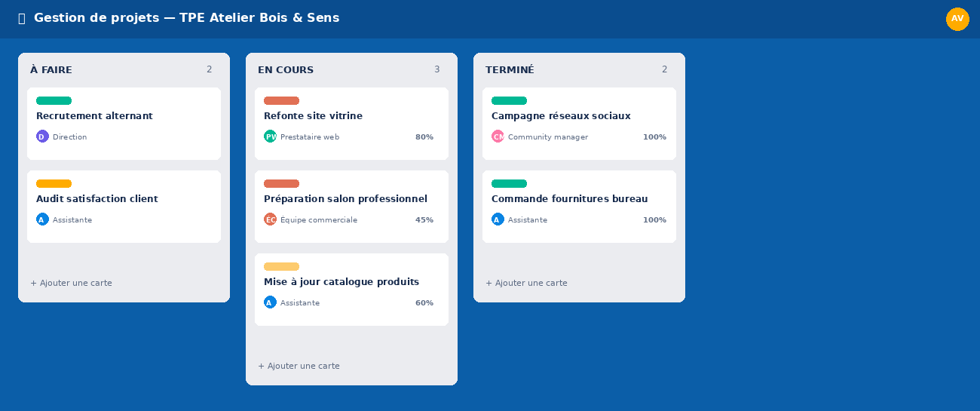Click the PW avatar on Refonte site vitrine
This screenshot has width=980, height=411.
[x=270, y=136]
